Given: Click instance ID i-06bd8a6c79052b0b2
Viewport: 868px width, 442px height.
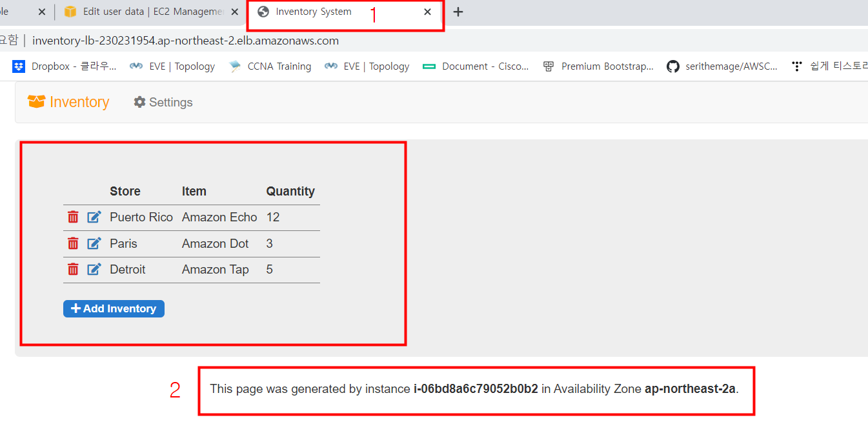Looking at the screenshot, I should 476,389.
